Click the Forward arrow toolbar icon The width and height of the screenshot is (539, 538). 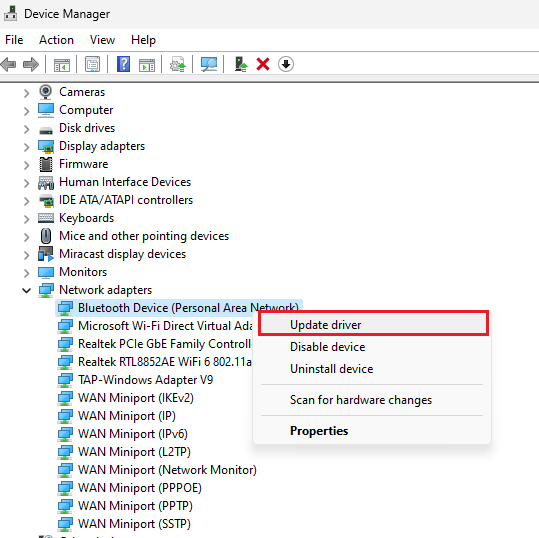pyautogui.click(x=31, y=64)
